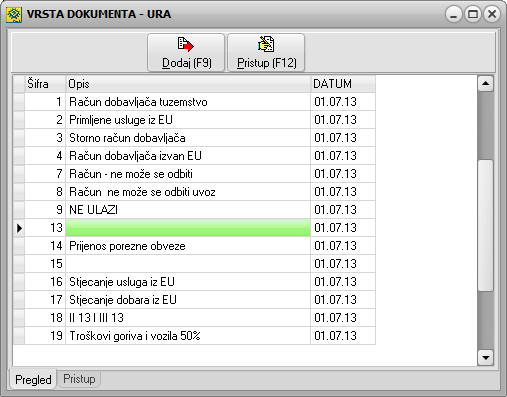Select row 'Stjecanje usluga iz EU'

click(x=194, y=282)
